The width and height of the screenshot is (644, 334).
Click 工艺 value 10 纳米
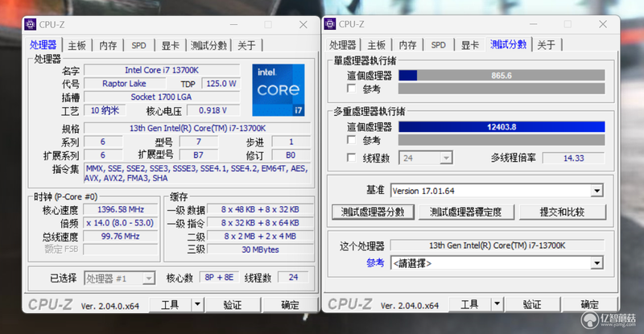point(105,110)
